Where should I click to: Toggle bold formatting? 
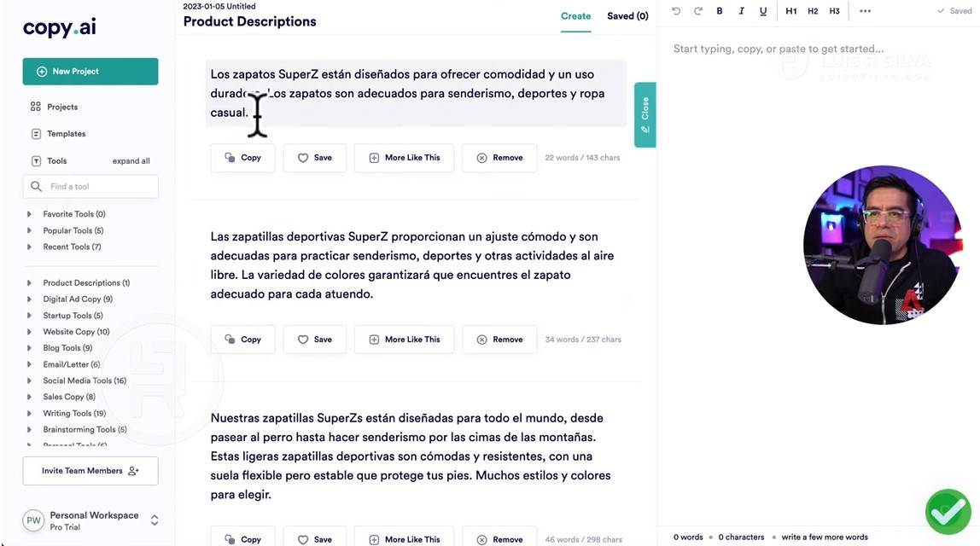(x=720, y=10)
